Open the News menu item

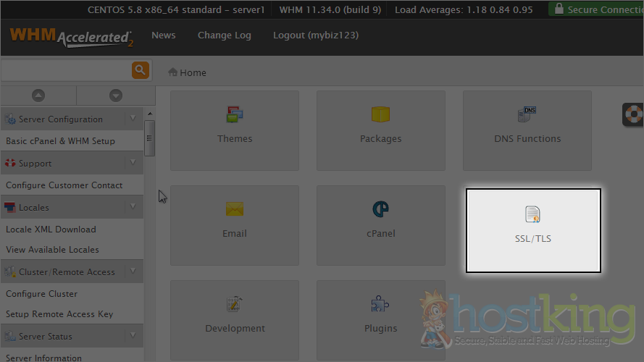pos(163,35)
